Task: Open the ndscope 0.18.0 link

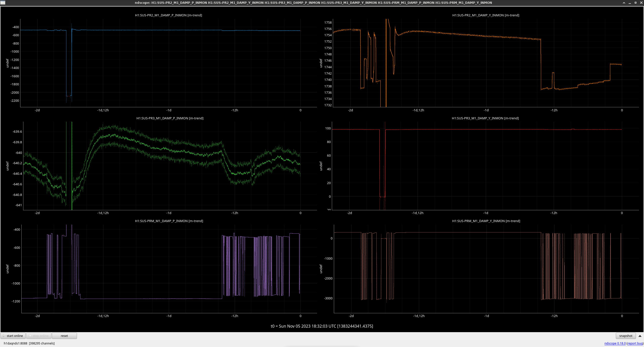Action: (x=615, y=343)
